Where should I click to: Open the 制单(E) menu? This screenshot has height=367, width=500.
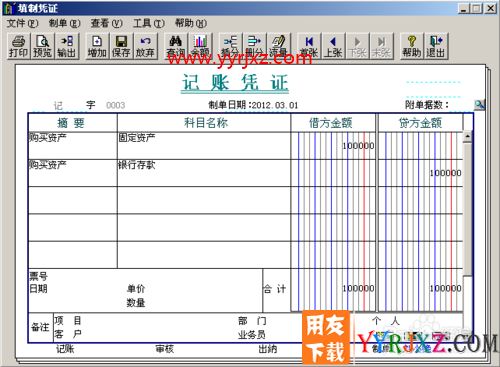coord(64,23)
